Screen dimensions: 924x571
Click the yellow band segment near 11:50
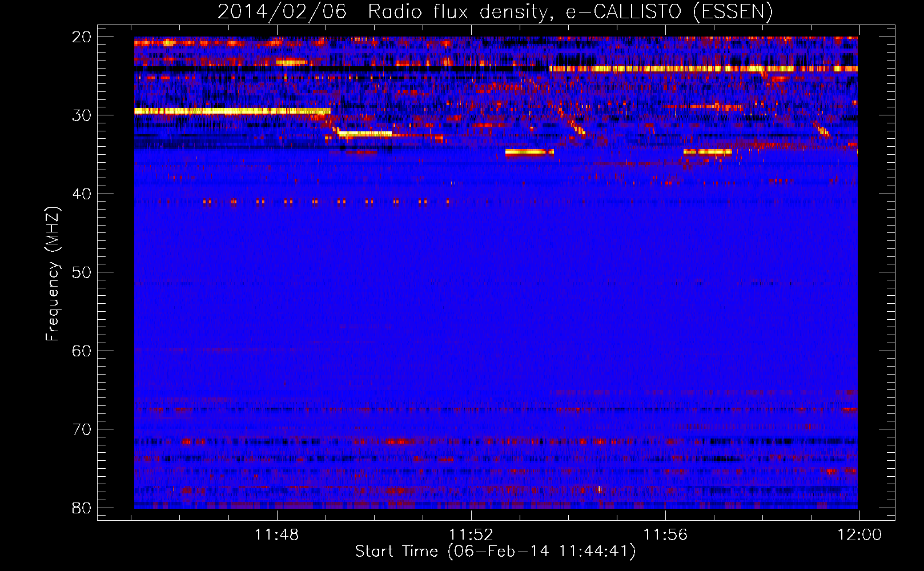[365, 134]
